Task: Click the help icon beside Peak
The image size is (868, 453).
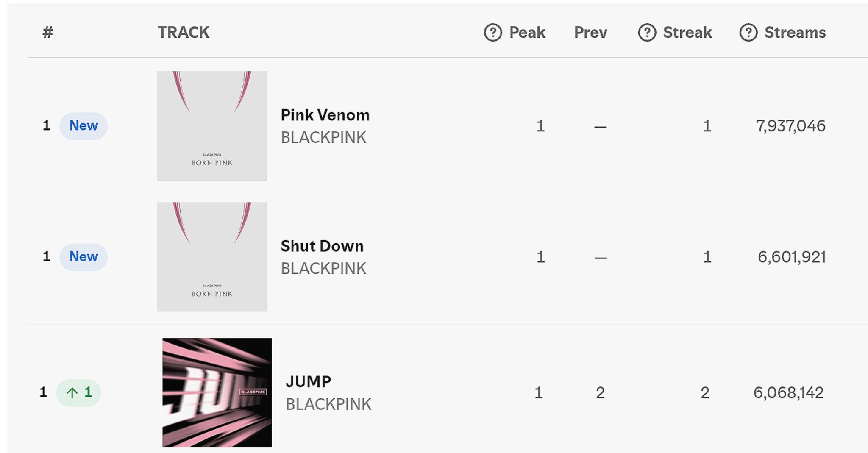Action: (x=492, y=33)
